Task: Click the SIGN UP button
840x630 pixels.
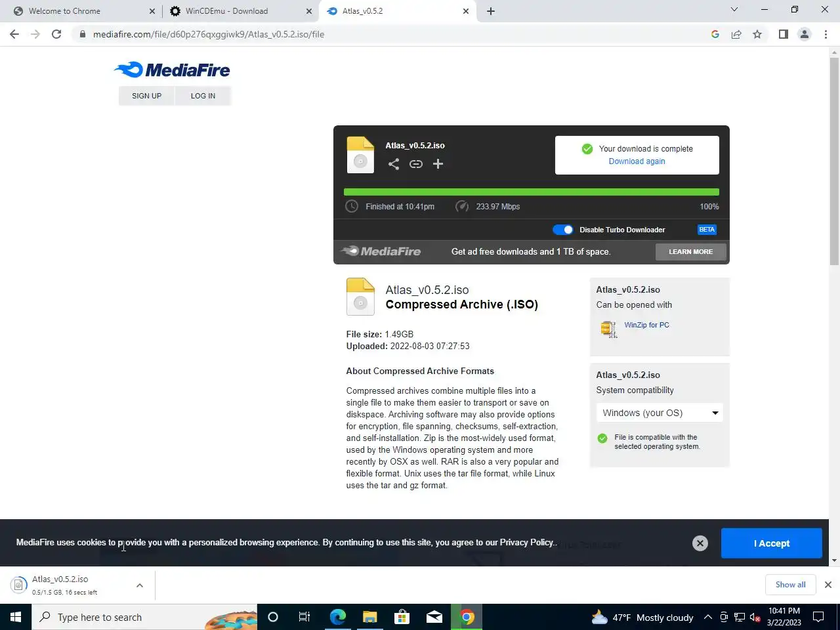Action: [x=146, y=96]
